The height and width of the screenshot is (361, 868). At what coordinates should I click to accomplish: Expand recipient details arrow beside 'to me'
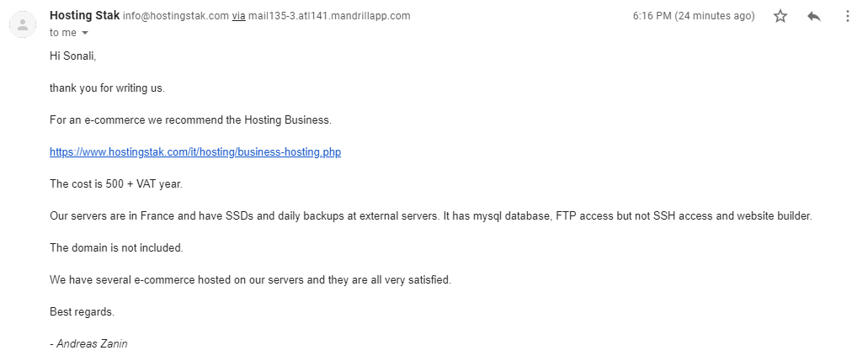pos(85,33)
